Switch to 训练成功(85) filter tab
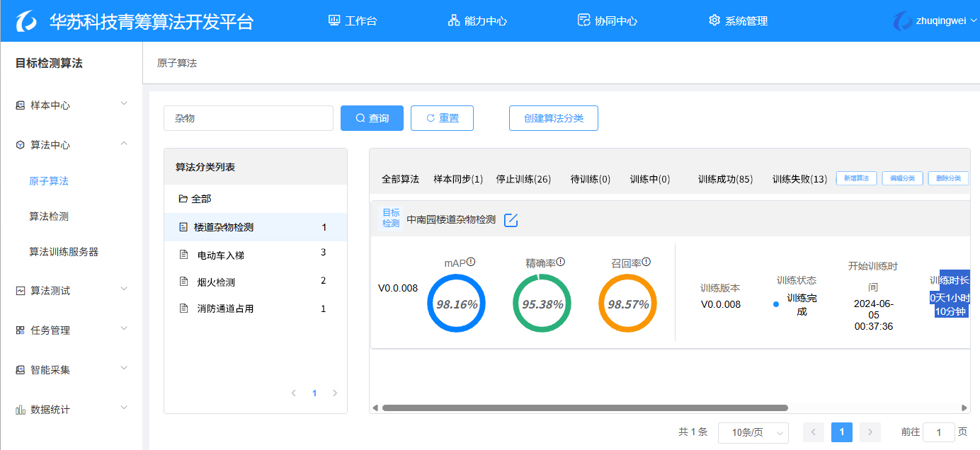Image resolution: width=980 pixels, height=450 pixels. tap(725, 179)
